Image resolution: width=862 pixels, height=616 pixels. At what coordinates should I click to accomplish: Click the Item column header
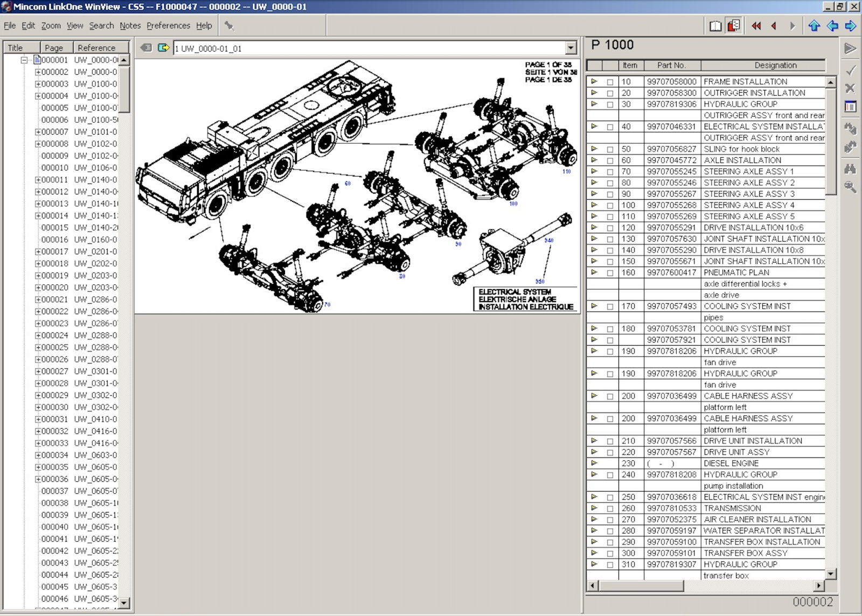[630, 65]
